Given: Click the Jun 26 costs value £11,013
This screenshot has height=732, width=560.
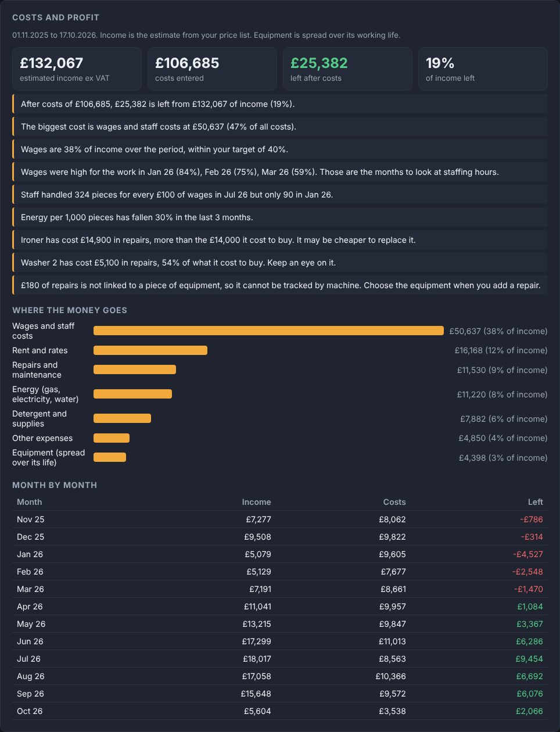Looking at the screenshot, I should pos(393,641).
